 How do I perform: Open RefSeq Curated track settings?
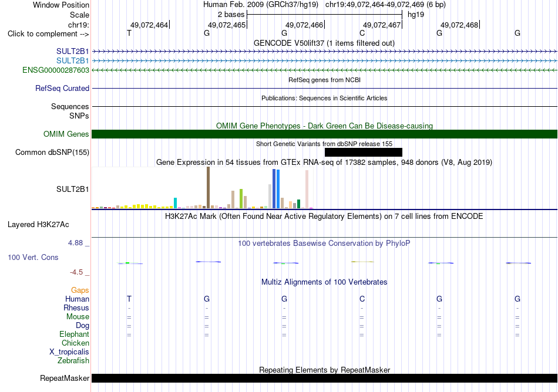point(62,88)
